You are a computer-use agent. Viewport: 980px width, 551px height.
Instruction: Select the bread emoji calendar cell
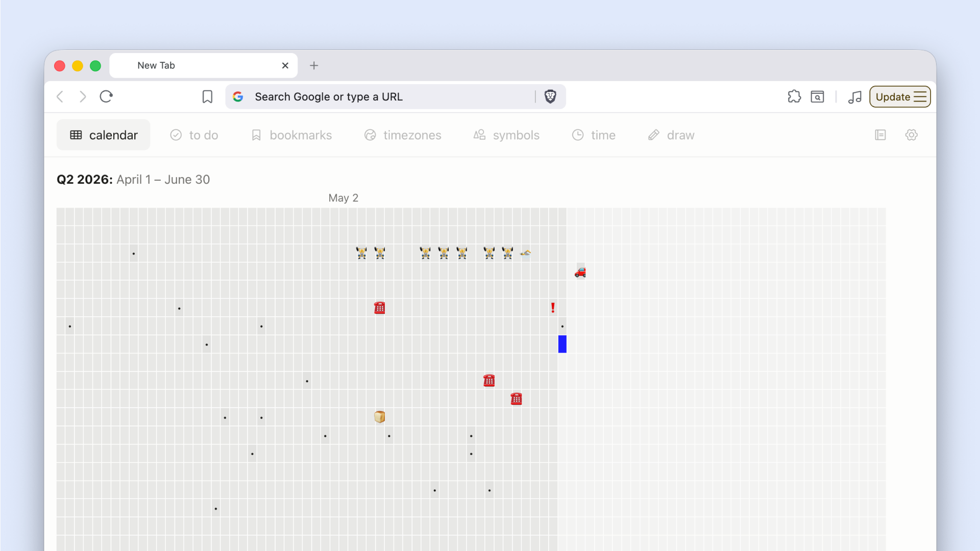[379, 417]
